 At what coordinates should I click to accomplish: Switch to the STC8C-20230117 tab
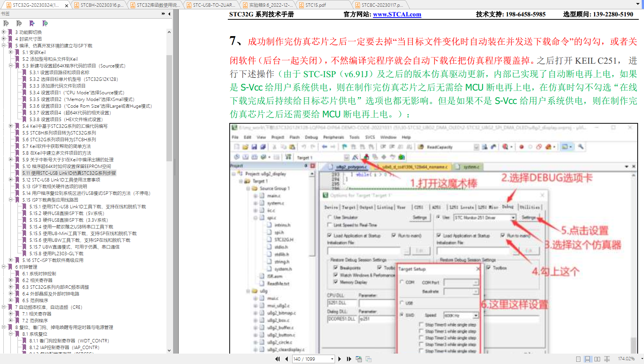(380, 5)
